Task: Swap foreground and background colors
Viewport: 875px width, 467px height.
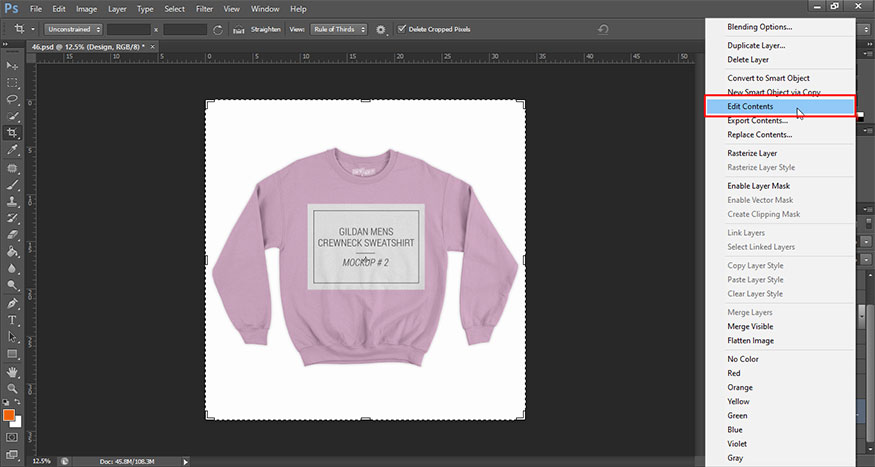Action: [17, 402]
